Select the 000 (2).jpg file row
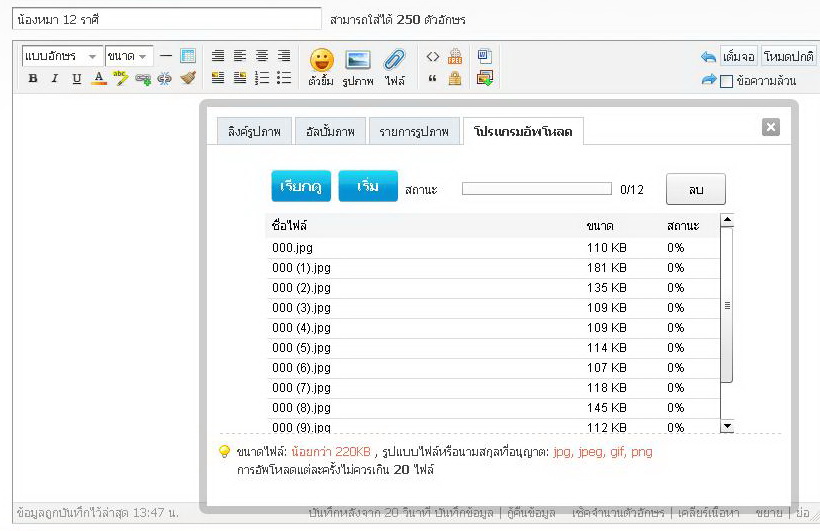Viewport: 820px width, 531px height. tap(493, 288)
